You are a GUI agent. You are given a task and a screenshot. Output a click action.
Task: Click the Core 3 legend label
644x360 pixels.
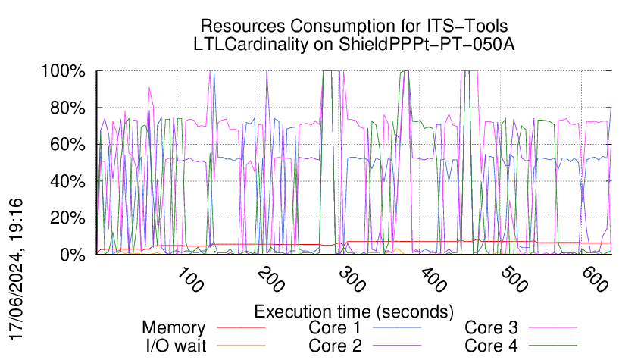click(x=491, y=327)
